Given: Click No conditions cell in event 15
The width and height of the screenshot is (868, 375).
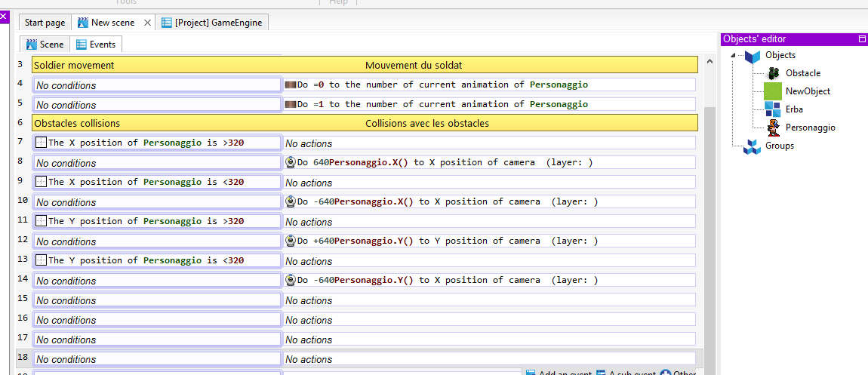Looking at the screenshot, I should coord(157,300).
